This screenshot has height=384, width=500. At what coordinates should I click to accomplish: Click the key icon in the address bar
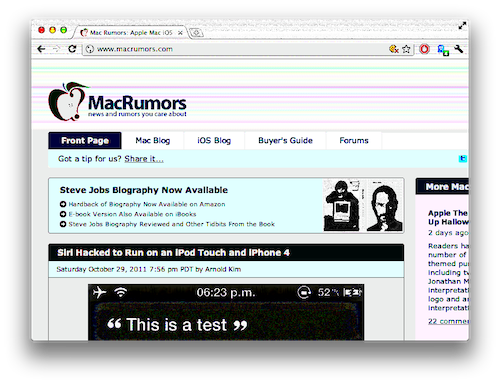[394, 49]
